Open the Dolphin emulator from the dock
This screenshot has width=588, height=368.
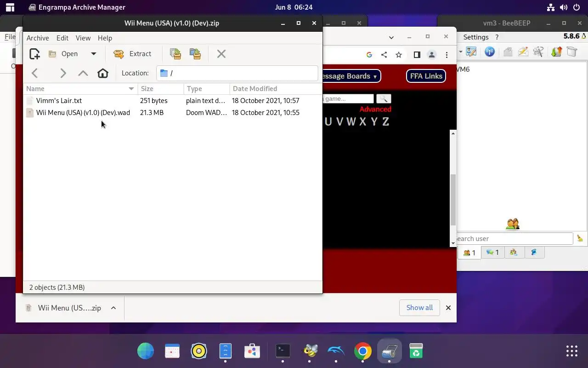point(336,351)
